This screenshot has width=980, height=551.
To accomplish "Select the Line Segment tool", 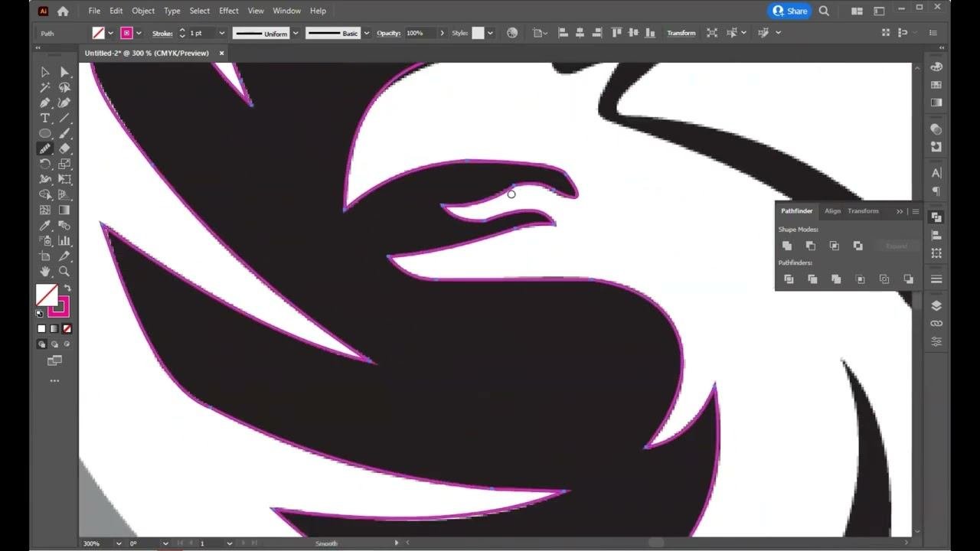I will 64,118.
